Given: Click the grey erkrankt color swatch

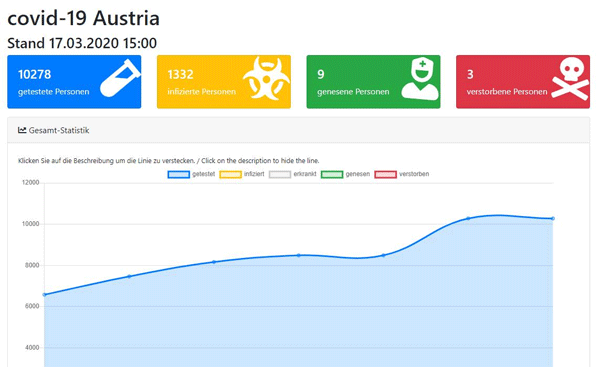Looking at the screenshot, I should tap(280, 175).
